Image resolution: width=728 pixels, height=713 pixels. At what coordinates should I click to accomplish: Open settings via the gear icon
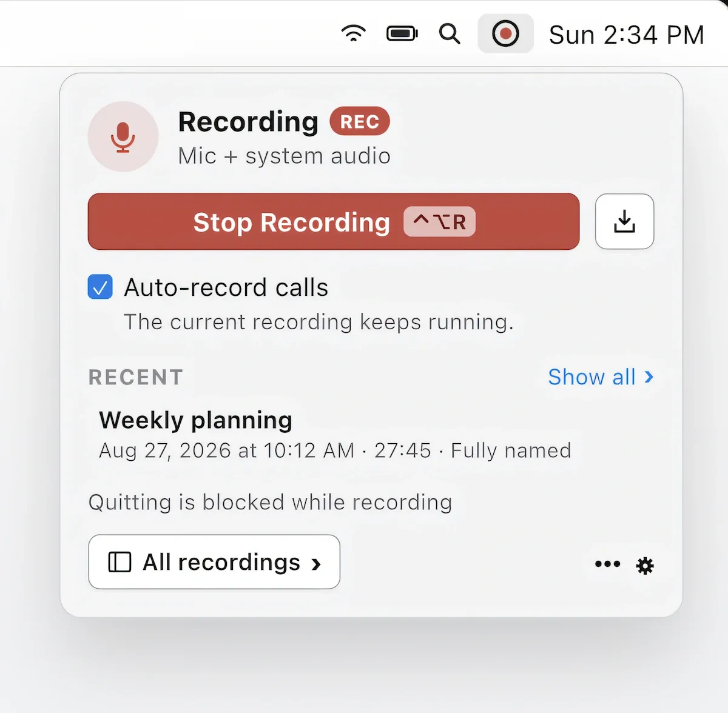tap(645, 566)
